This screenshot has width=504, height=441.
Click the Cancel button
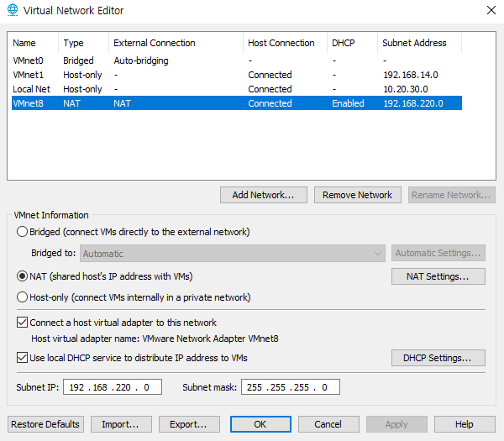[x=328, y=424]
